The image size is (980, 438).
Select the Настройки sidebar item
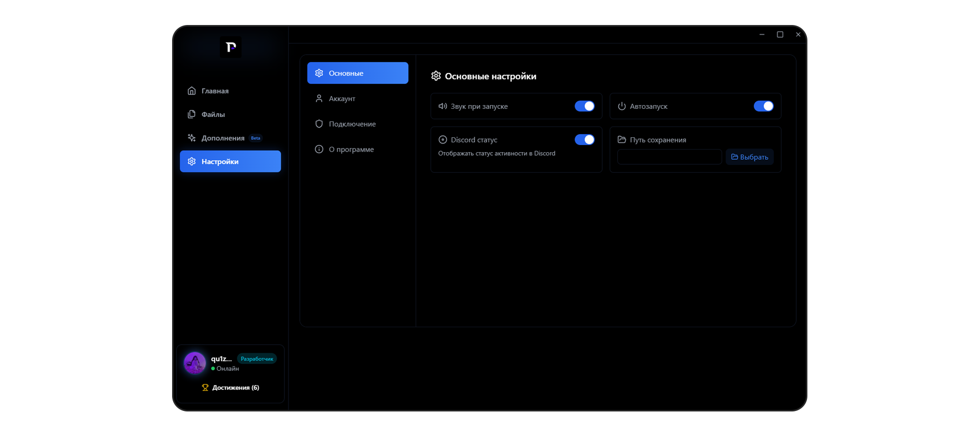pos(230,161)
